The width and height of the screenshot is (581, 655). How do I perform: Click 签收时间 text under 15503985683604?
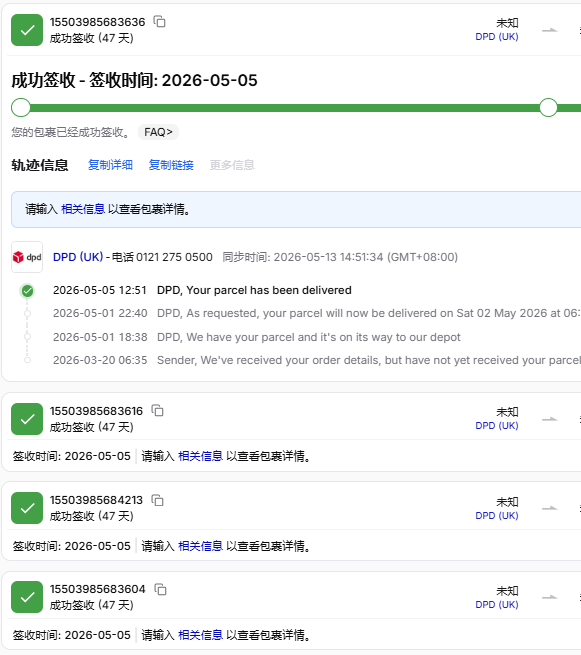[x=71, y=635]
